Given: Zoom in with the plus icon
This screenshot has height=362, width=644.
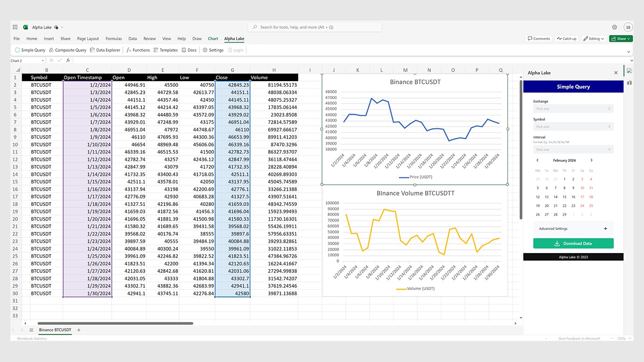Looking at the screenshot, I should point(629,338).
